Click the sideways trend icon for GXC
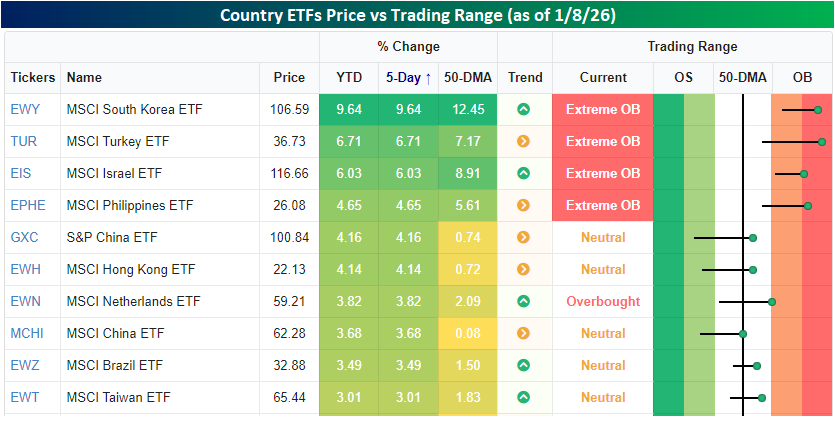 tap(523, 237)
